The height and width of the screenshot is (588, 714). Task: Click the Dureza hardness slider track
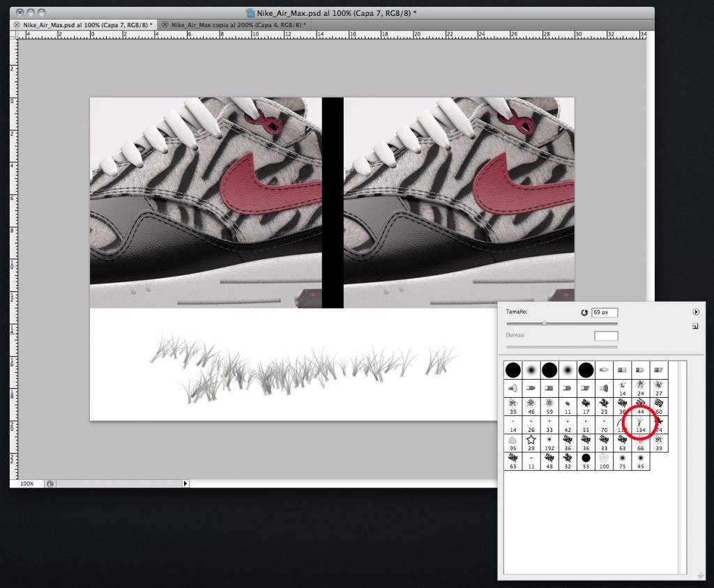[x=562, y=347]
